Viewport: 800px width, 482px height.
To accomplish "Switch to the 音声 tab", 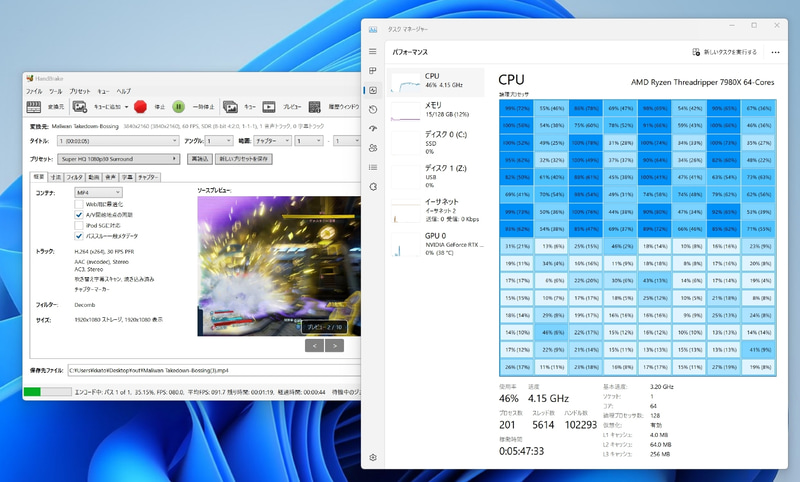I will tap(111, 177).
